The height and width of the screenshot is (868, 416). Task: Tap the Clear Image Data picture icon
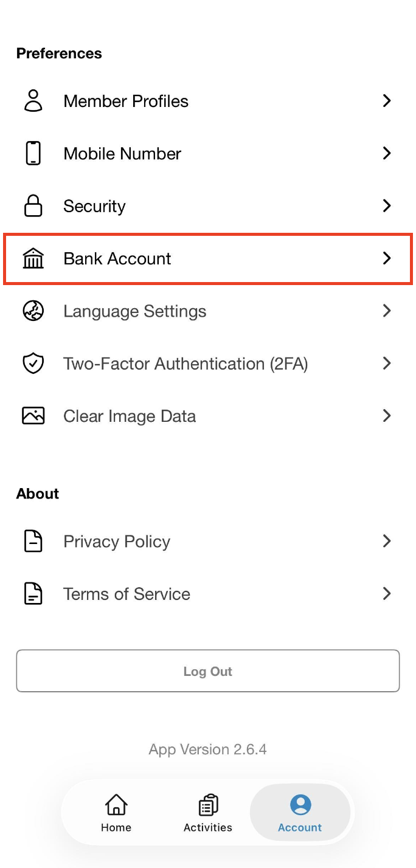pos(33,416)
